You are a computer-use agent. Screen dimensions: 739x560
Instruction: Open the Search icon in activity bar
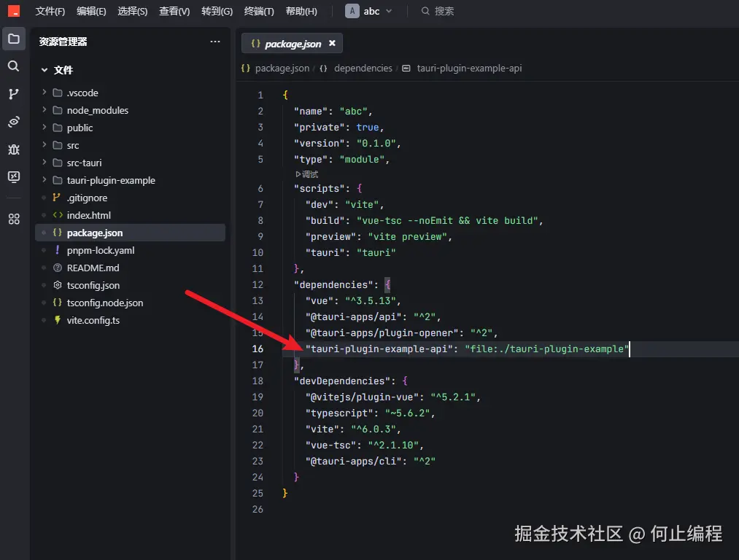[14, 66]
